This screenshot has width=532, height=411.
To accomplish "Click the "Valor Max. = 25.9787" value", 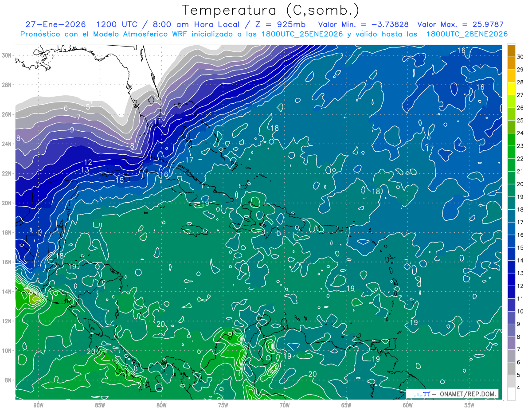I will [461, 24].
